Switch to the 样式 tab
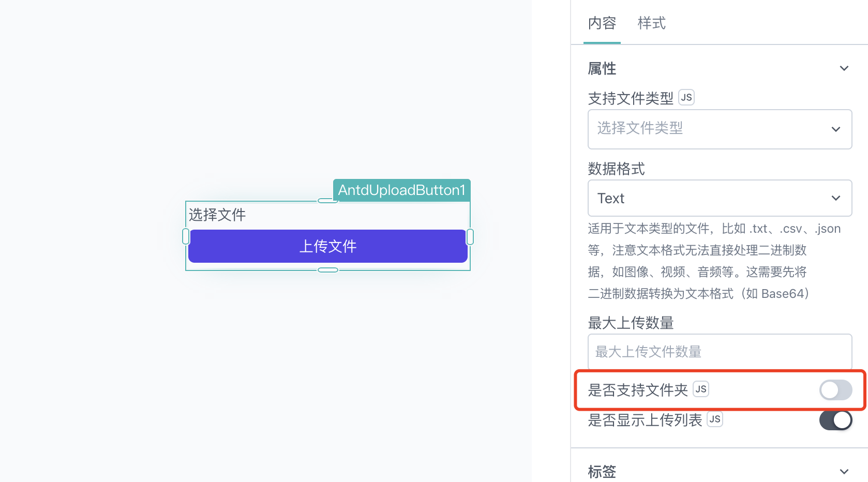 651,23
